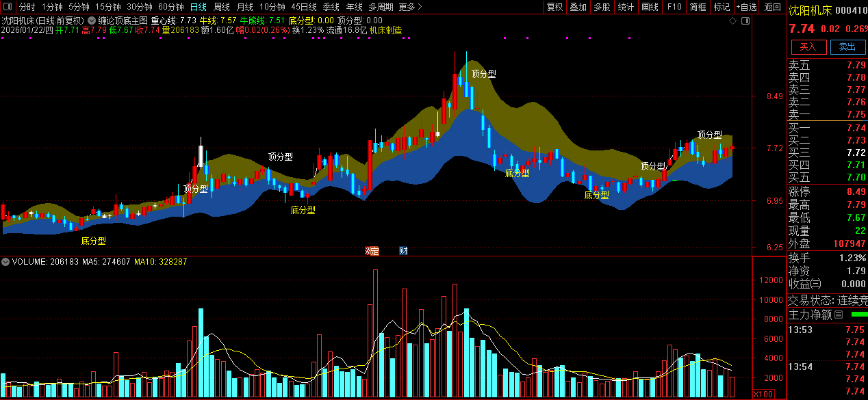This screenshot has height=400, width=868.
Task: Select the 10分钟 period tab
Action: pyautogui.click(x=272, y=7)
